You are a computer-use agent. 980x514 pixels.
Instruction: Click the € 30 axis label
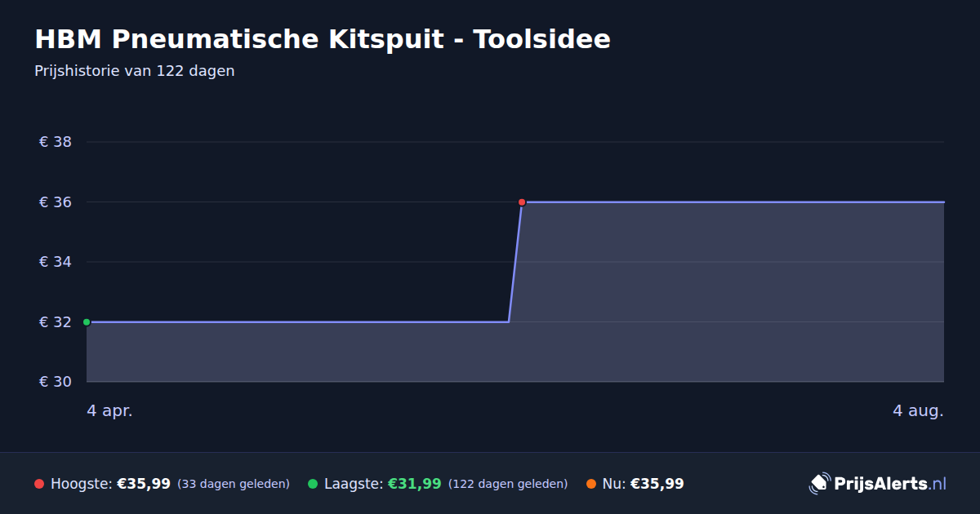click(x=56, y=382)
